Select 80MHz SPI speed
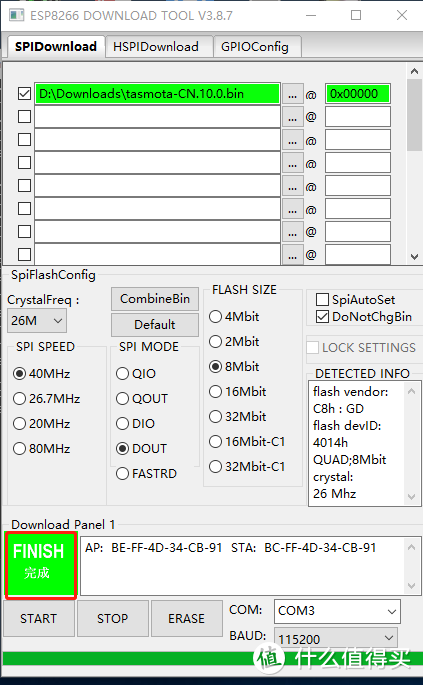This screenshot has width=423, height=685. click(x=42, y=448)
